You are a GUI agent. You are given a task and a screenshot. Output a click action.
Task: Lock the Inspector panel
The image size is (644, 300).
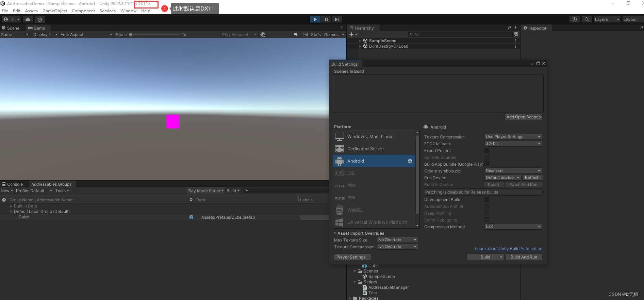pos(642,28)
